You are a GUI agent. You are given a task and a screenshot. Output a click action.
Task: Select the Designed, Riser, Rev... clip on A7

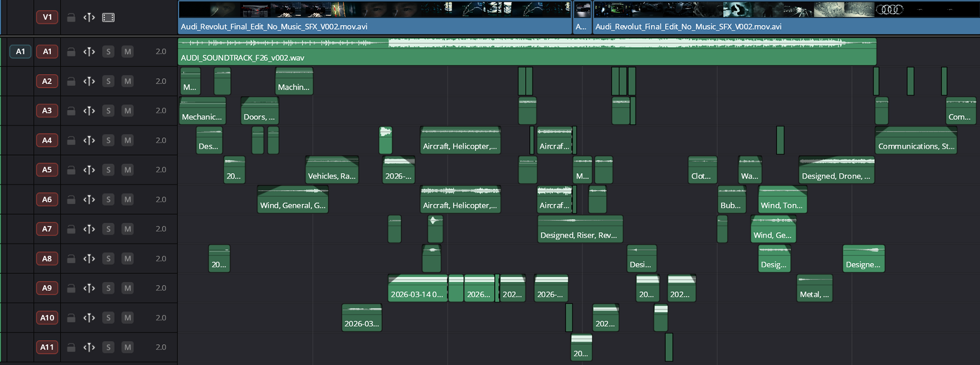tap(580, 229)
